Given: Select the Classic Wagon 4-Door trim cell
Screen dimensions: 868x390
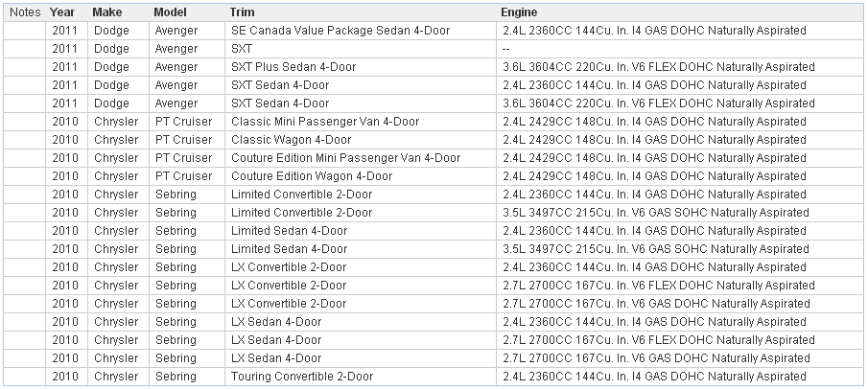Looking at the screenshot, I should (291, 140).
